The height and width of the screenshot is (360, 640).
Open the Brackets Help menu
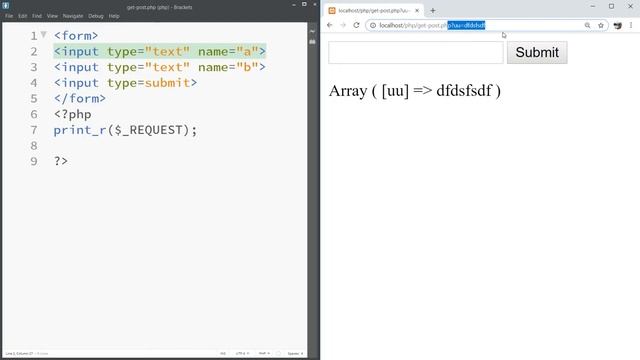pyautogui.click(x=114, y=16)
